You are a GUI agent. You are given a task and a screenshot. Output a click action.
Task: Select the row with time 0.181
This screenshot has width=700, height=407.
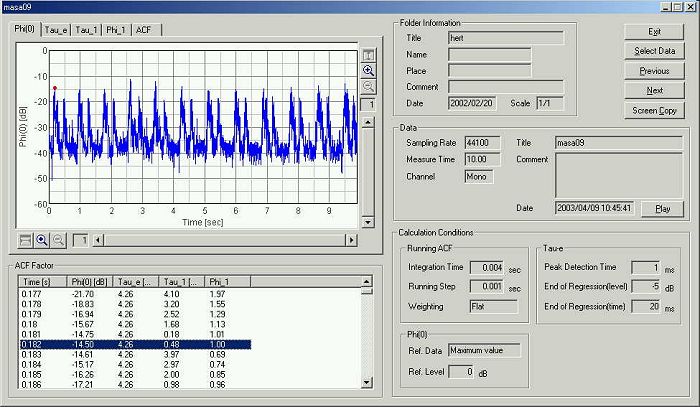(x=135, y=334)
